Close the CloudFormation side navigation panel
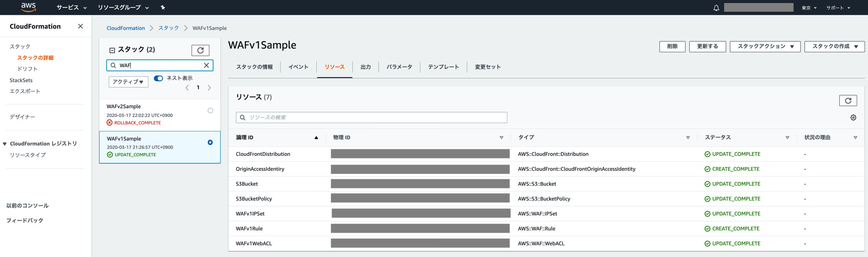 80,26
